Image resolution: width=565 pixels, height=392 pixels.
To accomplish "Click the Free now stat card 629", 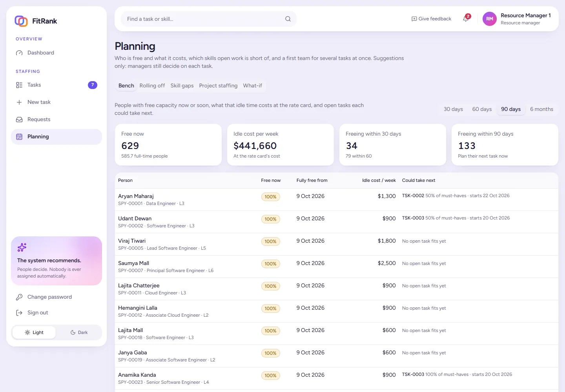I will (168, 145).
